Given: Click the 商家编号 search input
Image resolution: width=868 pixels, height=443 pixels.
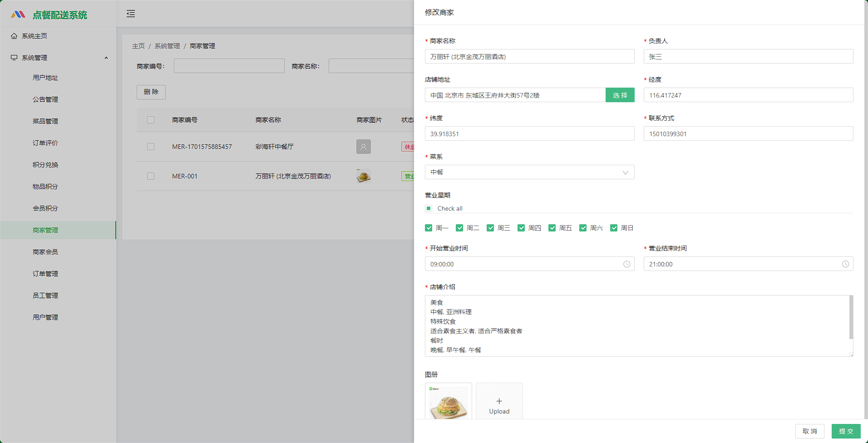Looking at the screenshot, I should coord(229,66).
